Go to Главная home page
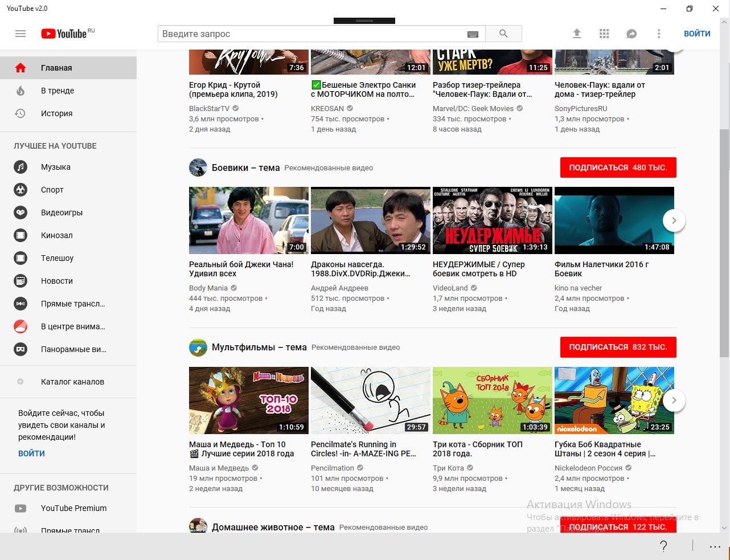Screen dimensions: 730x560 (68, 68)
